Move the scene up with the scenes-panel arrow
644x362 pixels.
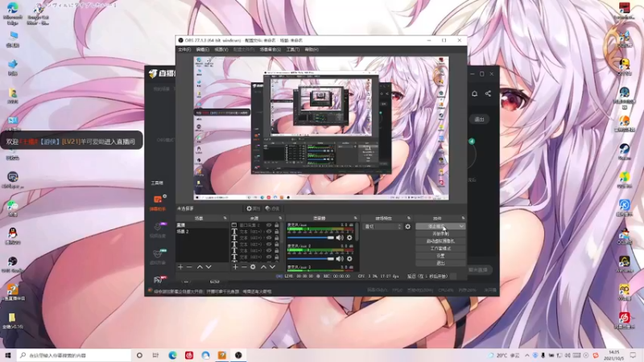pos(200,267)
